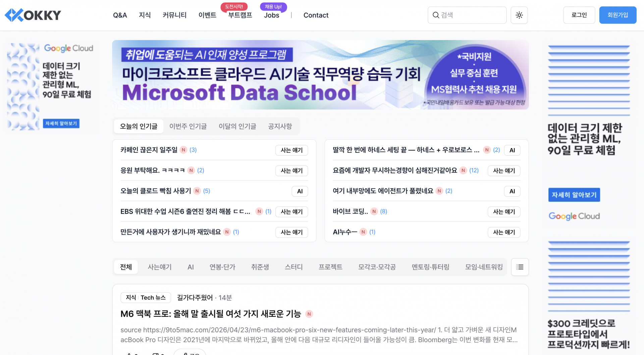Open the Q&A menu
Image resolution: width=644 pixels, height=355 pixels.
[120, 15]
